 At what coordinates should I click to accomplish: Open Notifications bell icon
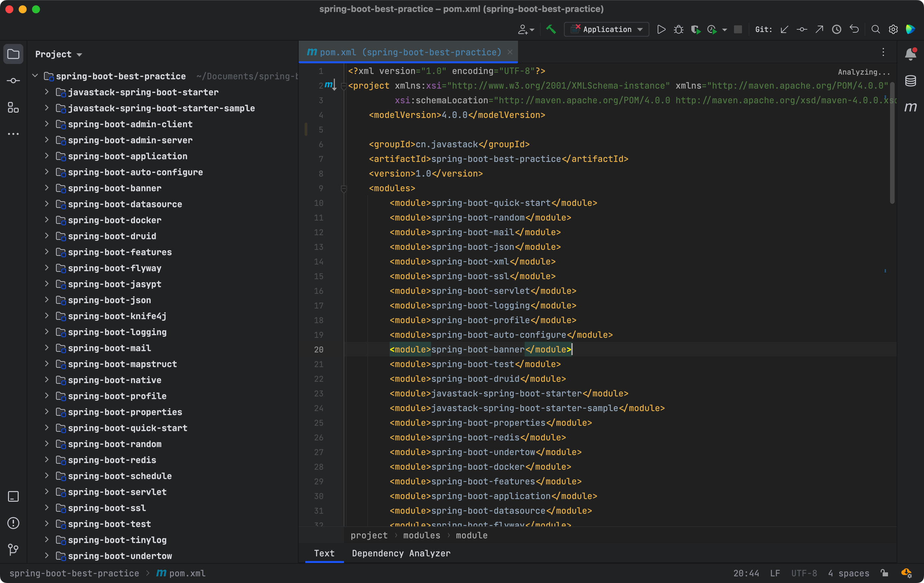pos(911,54)
